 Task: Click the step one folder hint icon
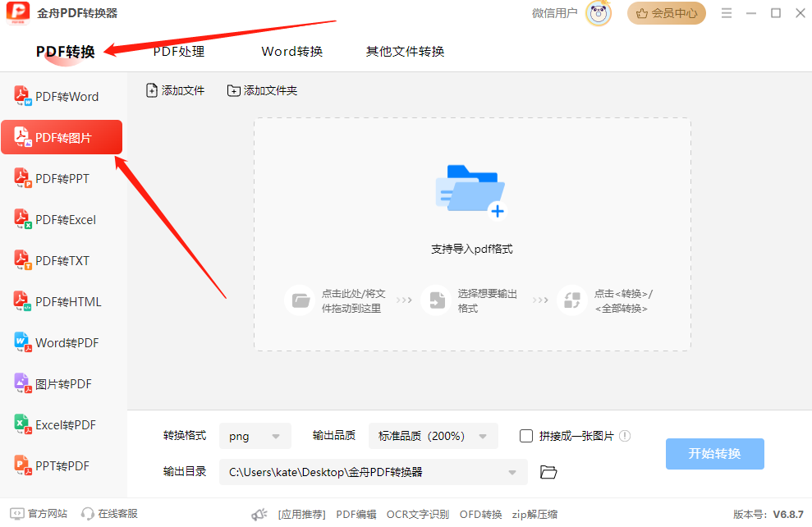(300, 300)
